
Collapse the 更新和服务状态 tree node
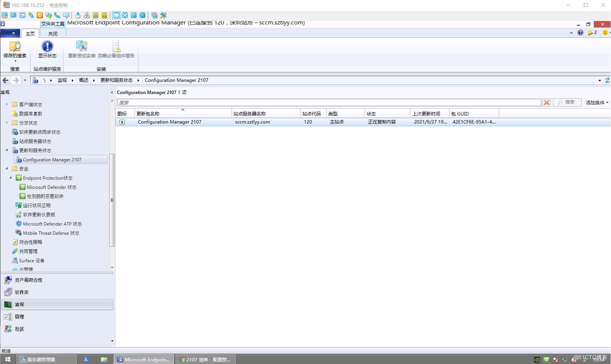coord(7,150)
